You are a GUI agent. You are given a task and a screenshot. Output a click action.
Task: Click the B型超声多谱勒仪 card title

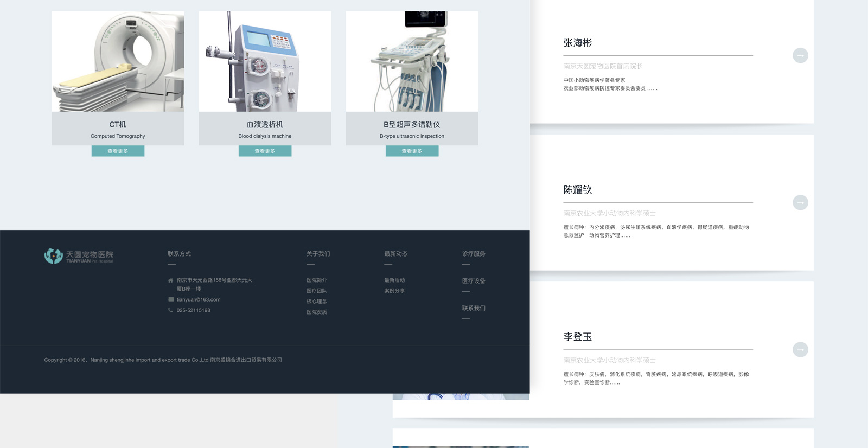coord(412,125)
